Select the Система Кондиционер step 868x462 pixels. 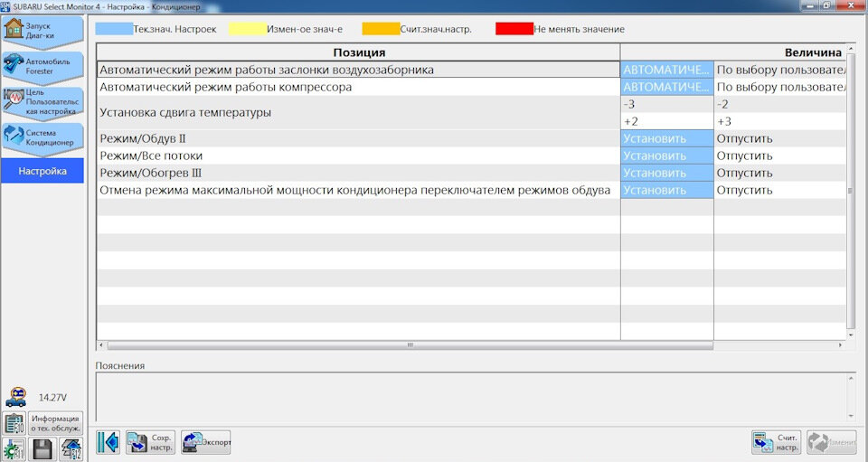pyautogui.click(x=42, y=138)
